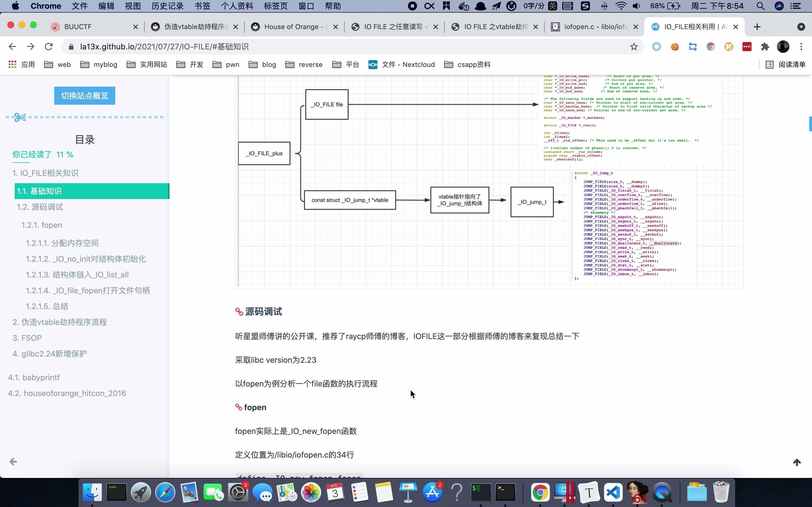Click the address bar URL field
Screen dimensions: 812x507
click(336, 47)
